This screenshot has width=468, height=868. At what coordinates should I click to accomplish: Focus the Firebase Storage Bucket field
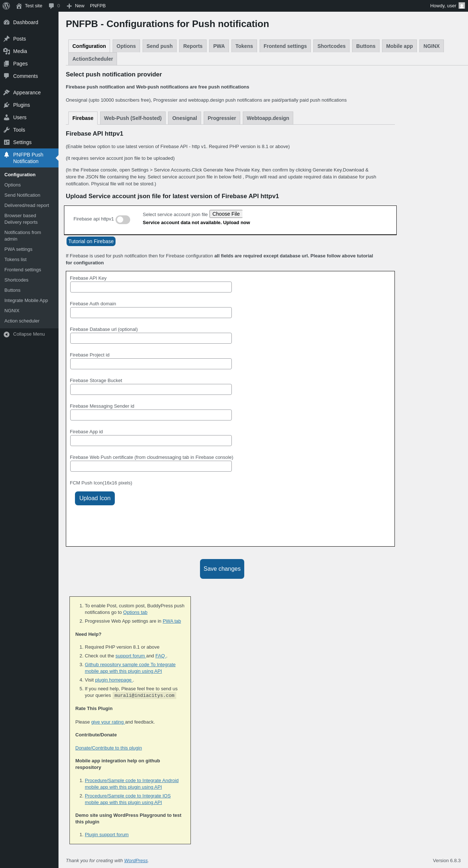(151, 389)
